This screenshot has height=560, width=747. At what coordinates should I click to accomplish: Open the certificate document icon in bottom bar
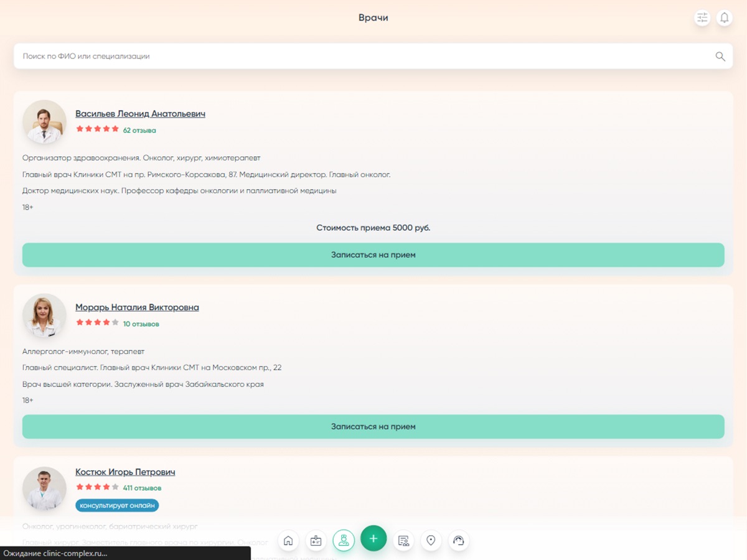(x=403, y=541)
